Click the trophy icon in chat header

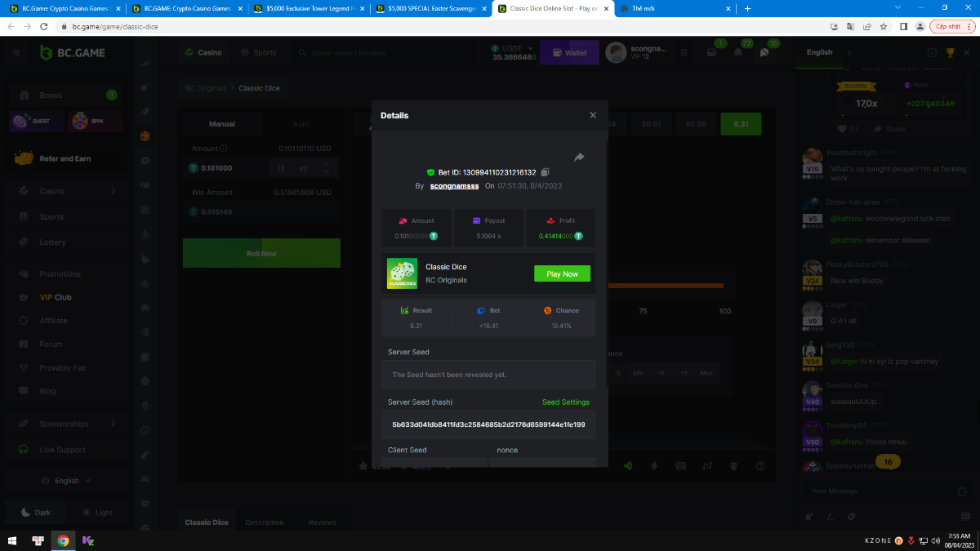coord(950,52)
